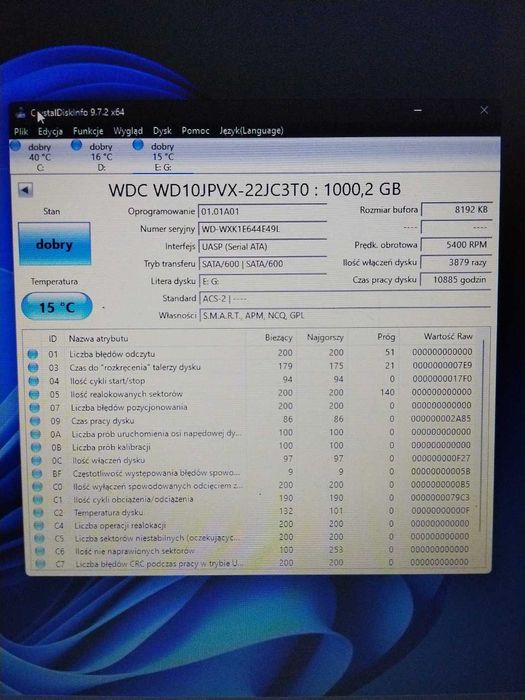Image resolution: width=525 pixels, height=700 pixels.
Task: Close the CrystalDiskInfo window
Action: click(484, 110)
